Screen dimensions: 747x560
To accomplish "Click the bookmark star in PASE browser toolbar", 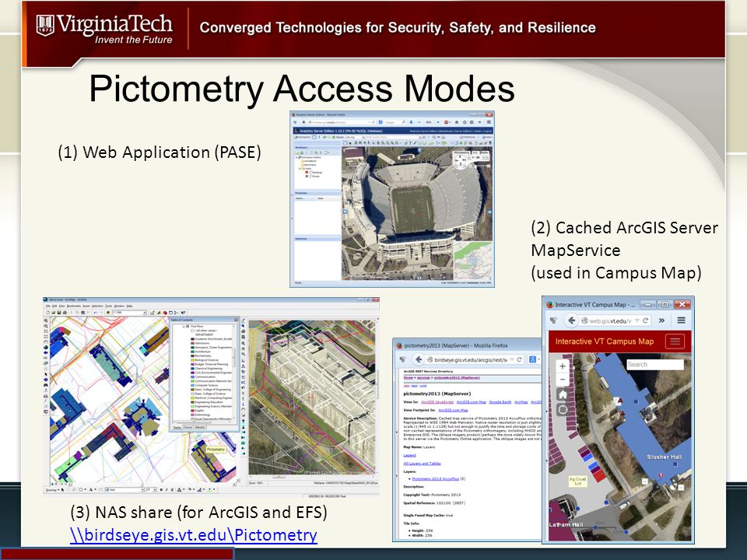I will [465, 122].
